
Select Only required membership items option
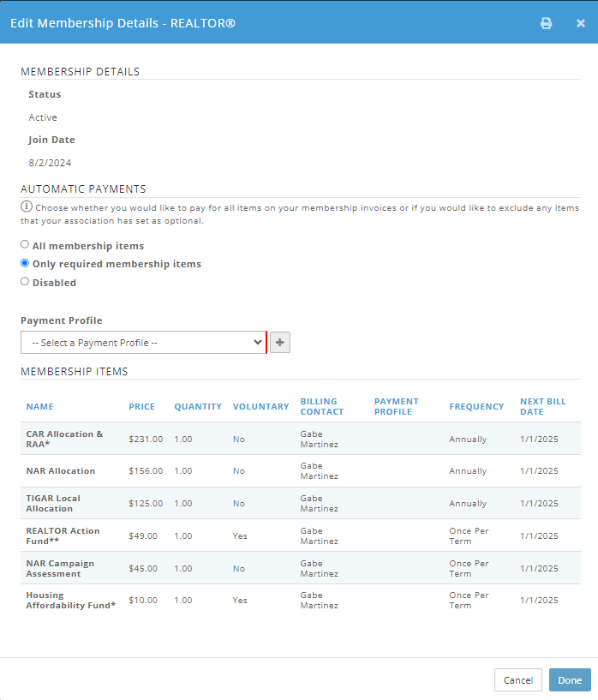click(25, 263)
